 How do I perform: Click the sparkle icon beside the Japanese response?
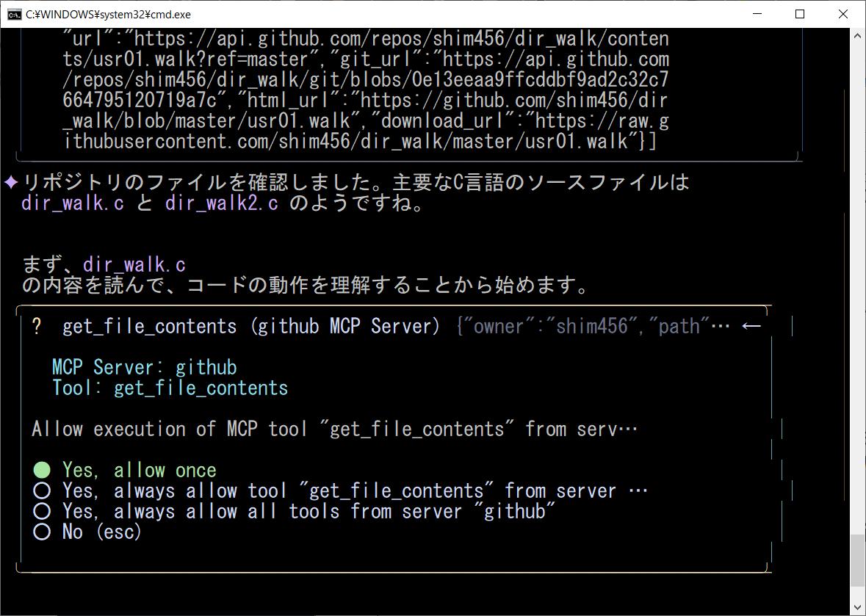coord(11,182)
